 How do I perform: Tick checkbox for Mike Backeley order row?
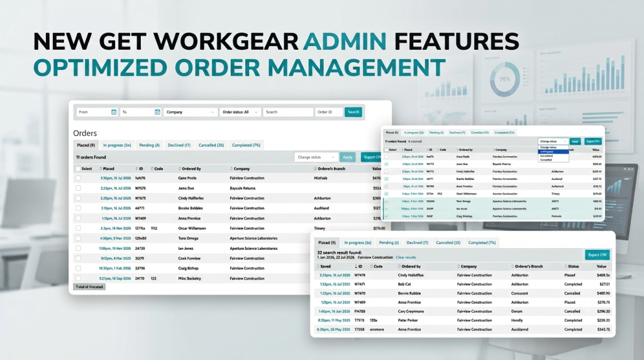coord(78,279)
